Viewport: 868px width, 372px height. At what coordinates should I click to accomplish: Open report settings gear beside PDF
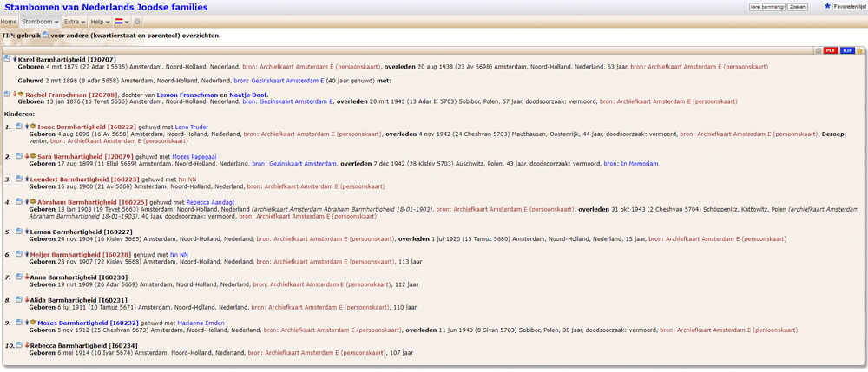(818, 50)
